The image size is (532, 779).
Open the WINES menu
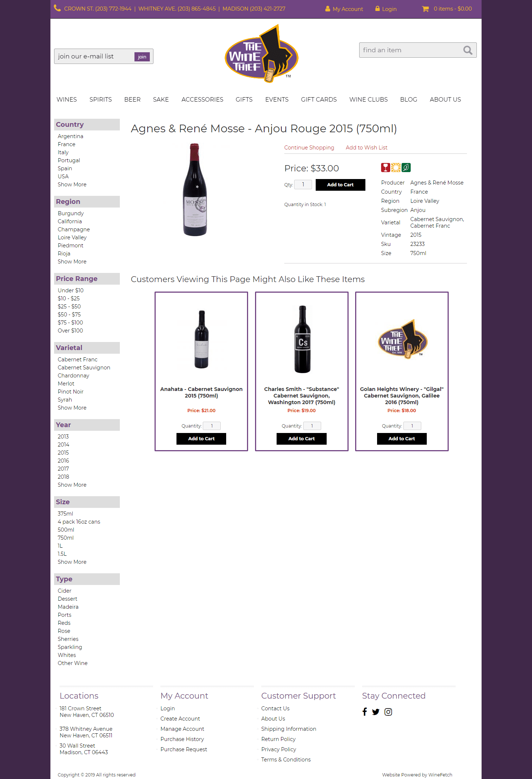pyautogui.click(x=66, y=99)
